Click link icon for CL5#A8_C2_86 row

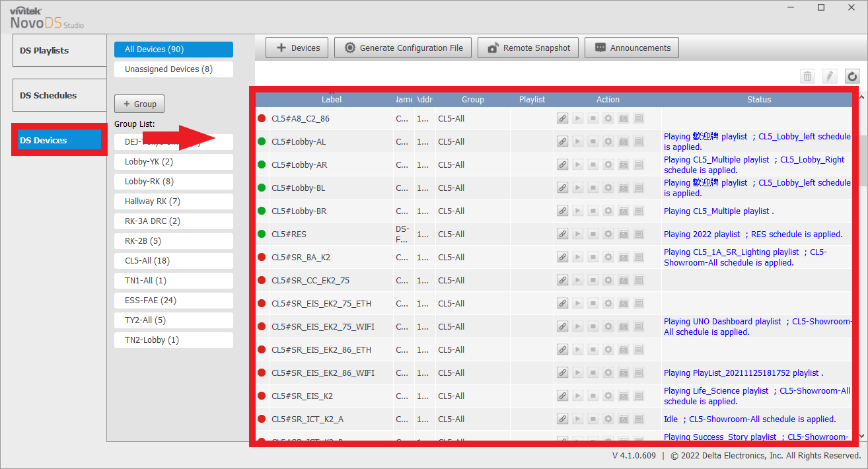tap(562, 118)
